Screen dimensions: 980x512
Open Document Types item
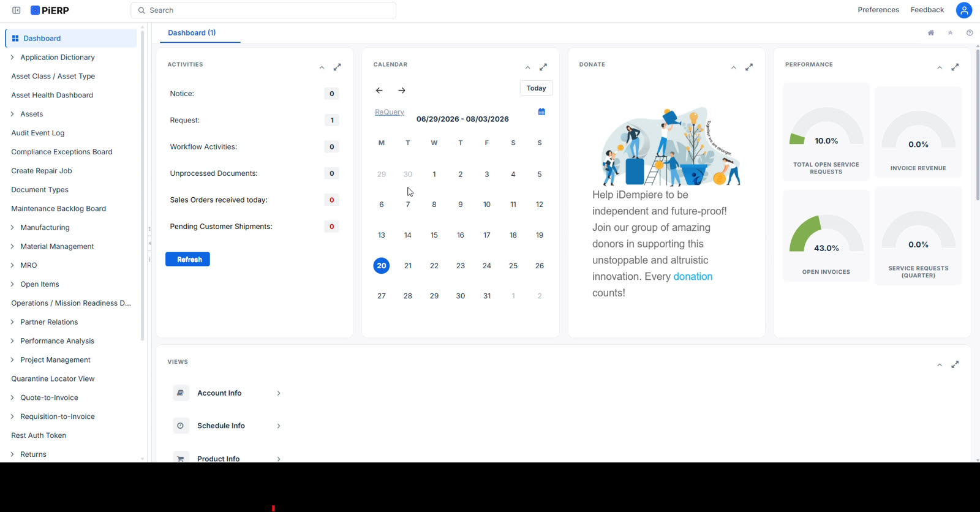(40, 190)
